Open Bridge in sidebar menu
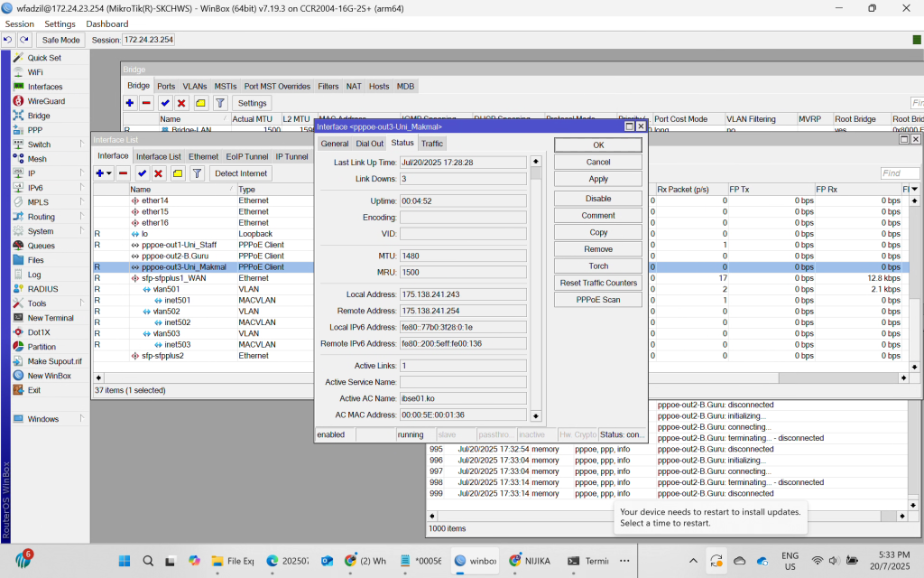 click(38, 116)
